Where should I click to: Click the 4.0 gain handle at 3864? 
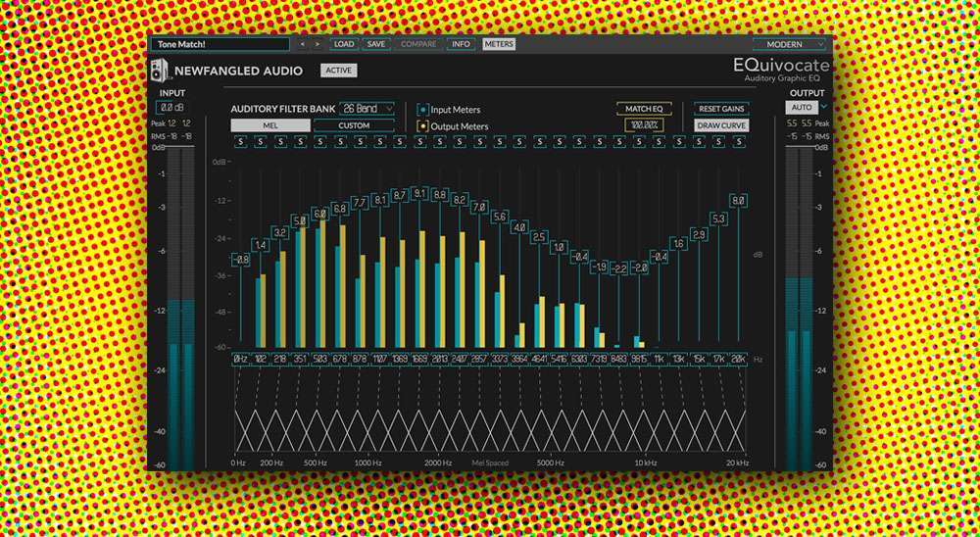pos(519,227)
